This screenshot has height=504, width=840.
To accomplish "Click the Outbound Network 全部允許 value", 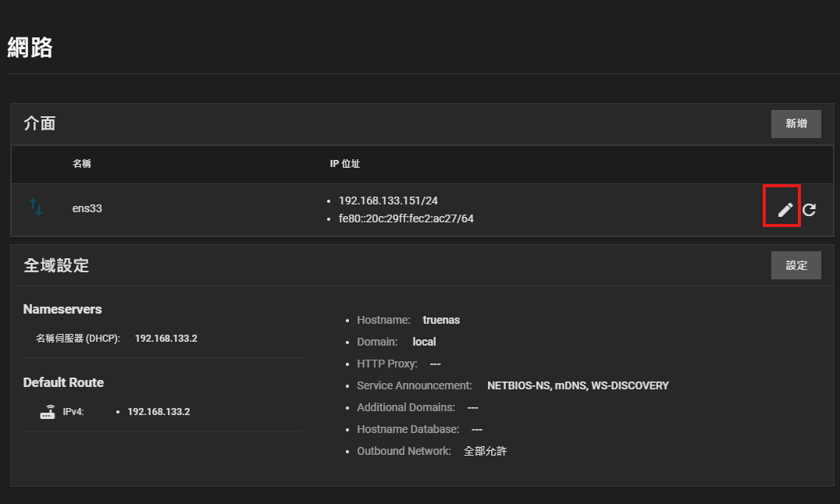I will point(485,451).
